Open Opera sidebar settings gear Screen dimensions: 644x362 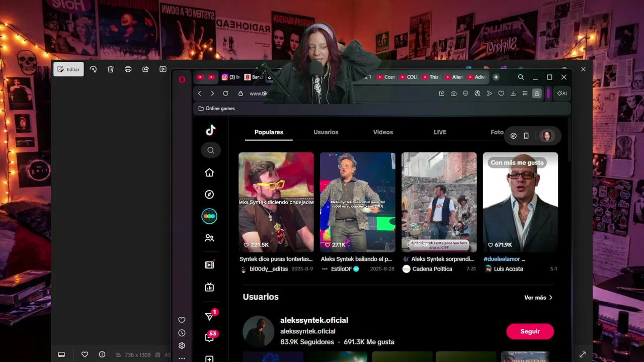(x=182, y=345)
